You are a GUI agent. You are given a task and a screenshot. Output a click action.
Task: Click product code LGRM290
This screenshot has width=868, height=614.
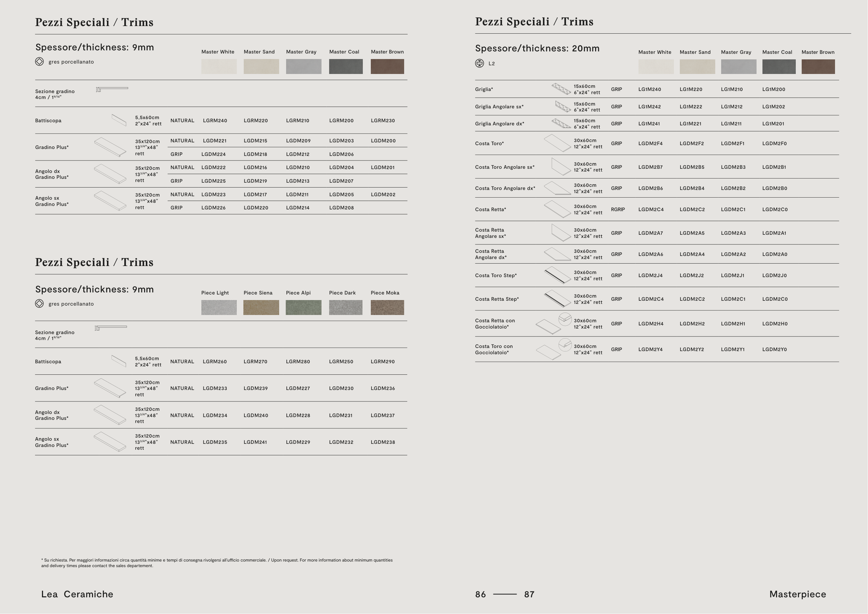383,362
